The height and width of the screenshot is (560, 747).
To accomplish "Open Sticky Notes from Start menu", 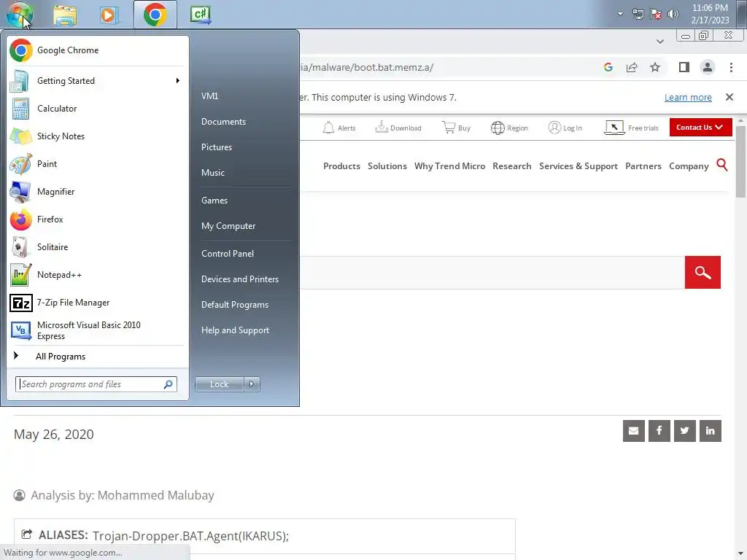I will (96, 136).
